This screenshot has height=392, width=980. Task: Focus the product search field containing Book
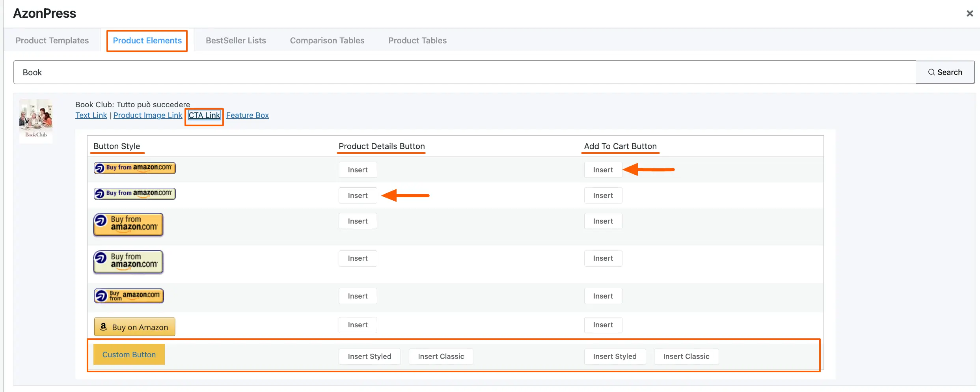click(x=464, y=72)
